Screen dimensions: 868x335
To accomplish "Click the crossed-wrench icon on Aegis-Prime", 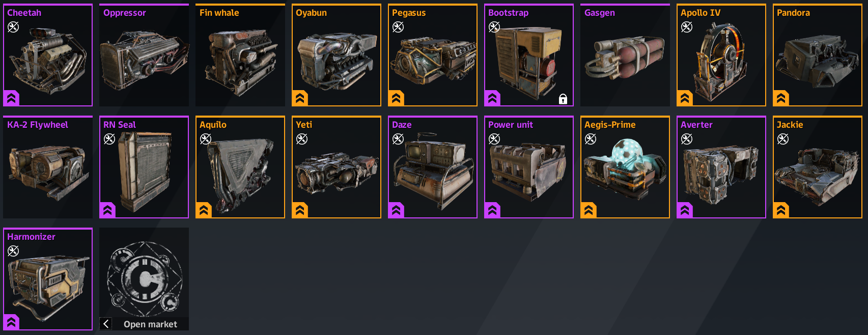I will coord(591,139).
